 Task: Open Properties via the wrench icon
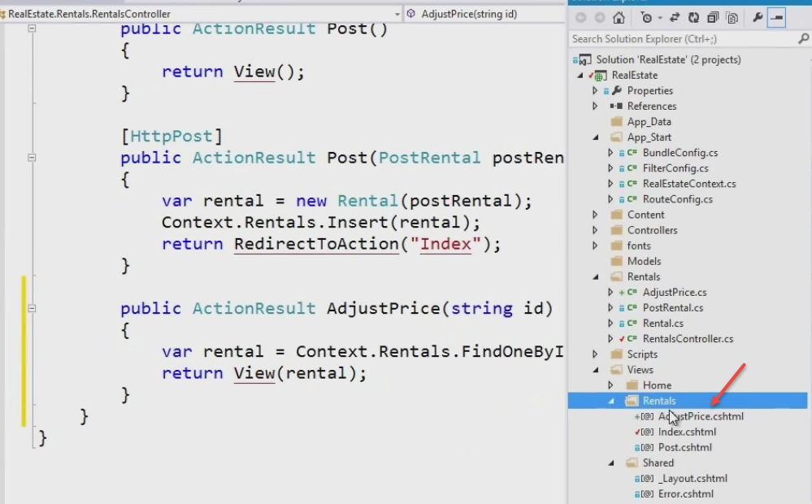pyautogui.click(x=758, y=18)
